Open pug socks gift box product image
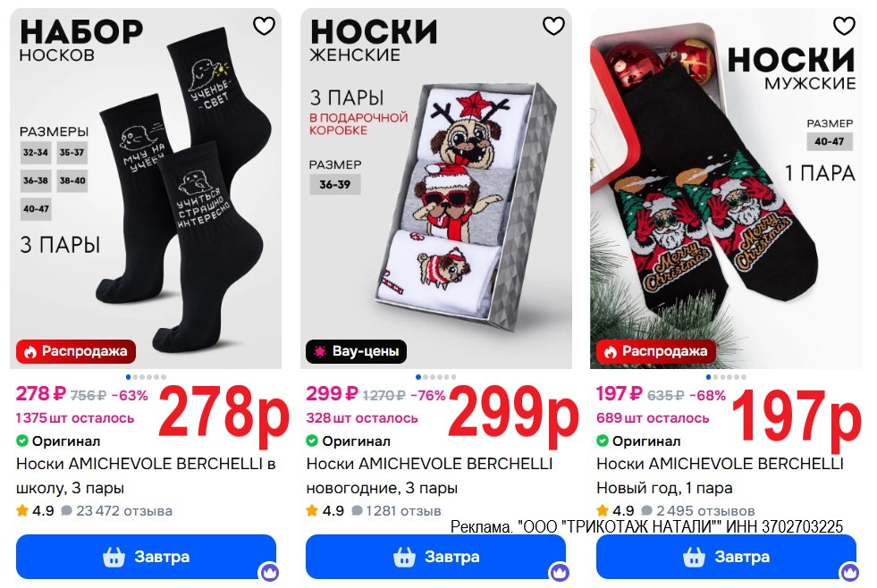This screenshot has height=588, width=877. coord(435,189)
